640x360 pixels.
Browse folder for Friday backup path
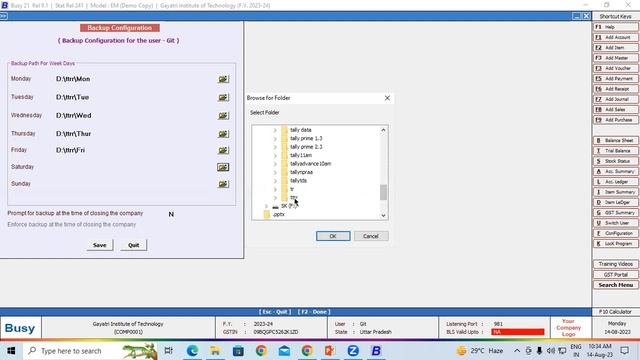tap(223, 150)
